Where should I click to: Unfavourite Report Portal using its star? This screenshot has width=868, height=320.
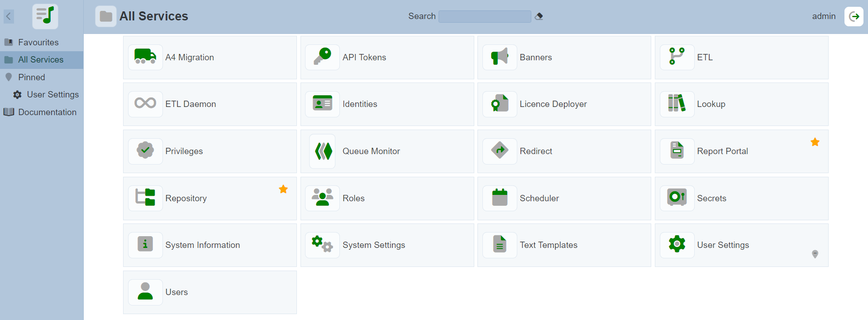coord(815,142)
